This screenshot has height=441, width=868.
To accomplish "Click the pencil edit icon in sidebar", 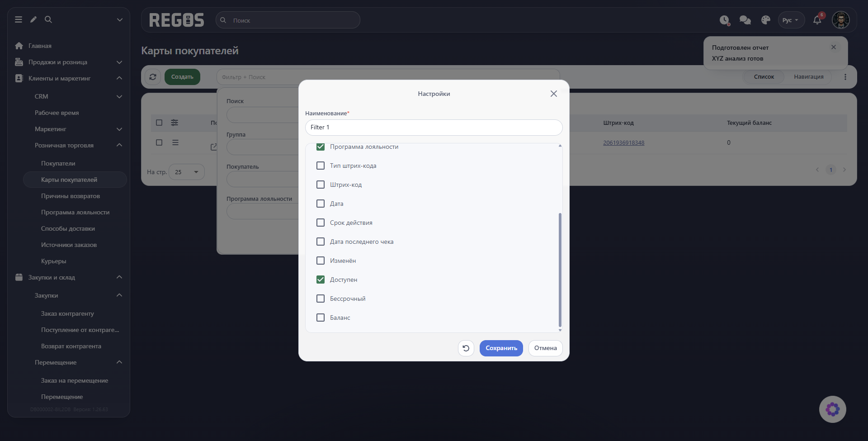I will click(x=33, y=19).
